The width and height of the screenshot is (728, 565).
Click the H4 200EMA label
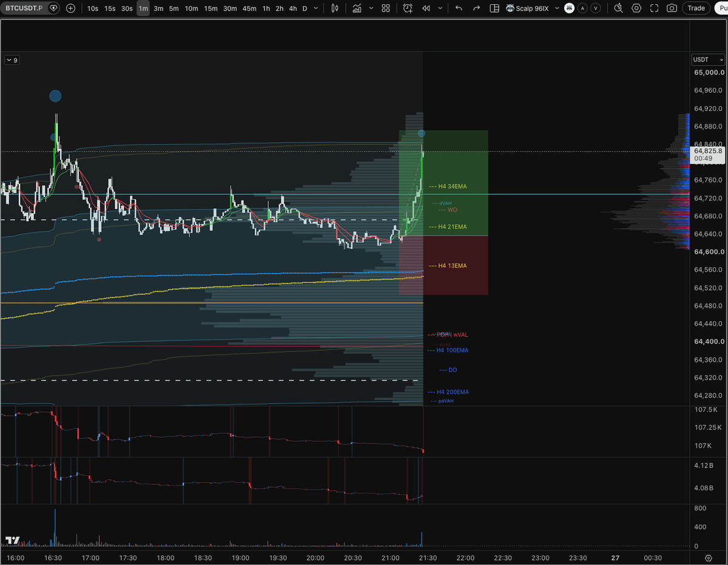(x=448, y=392)
